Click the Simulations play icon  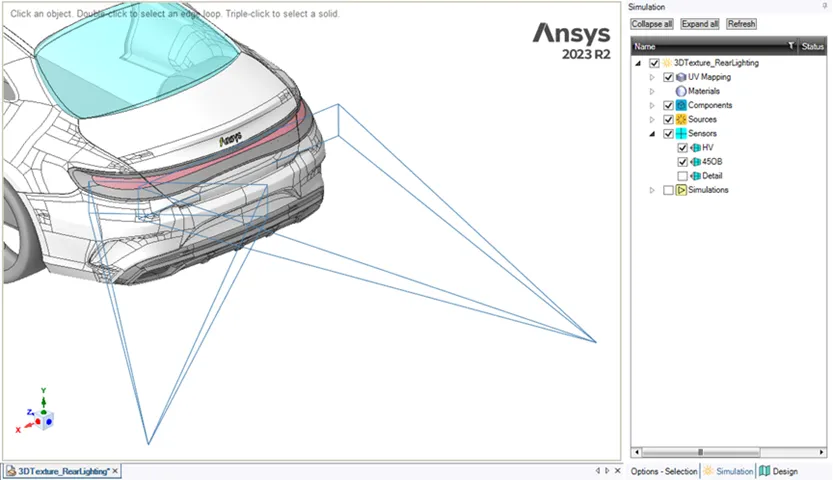click(681, 190)
